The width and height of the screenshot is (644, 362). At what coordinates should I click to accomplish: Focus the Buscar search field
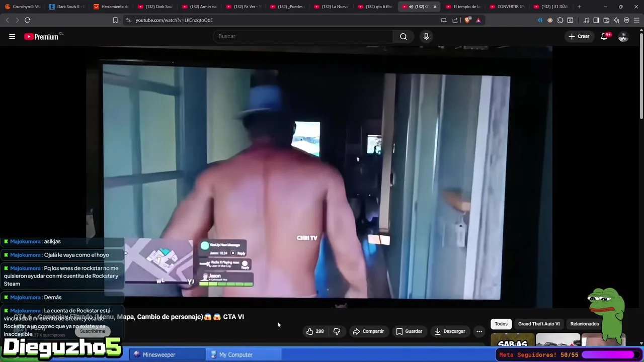303,36
